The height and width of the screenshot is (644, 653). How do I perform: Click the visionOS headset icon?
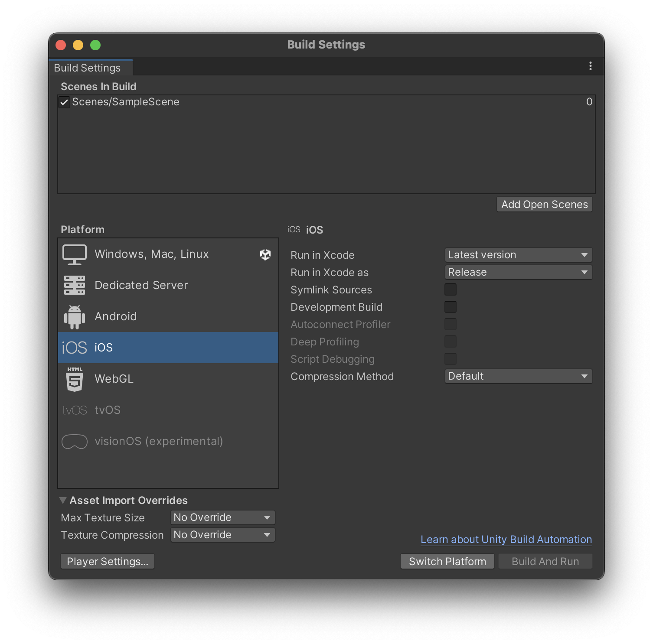click(75, 442)
